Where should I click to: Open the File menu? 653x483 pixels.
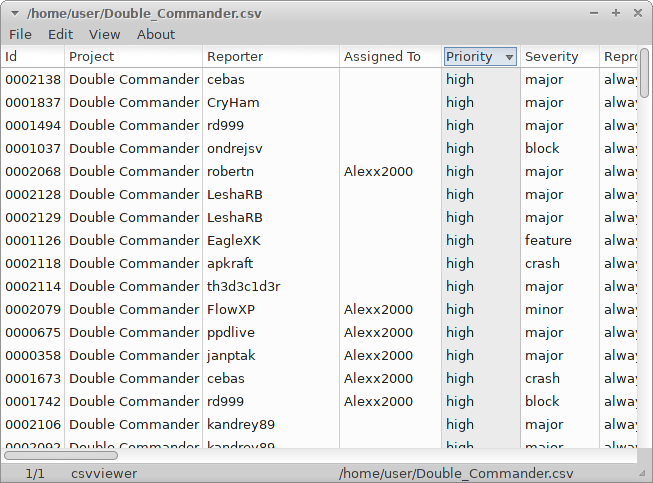click(x=20, y=35)
